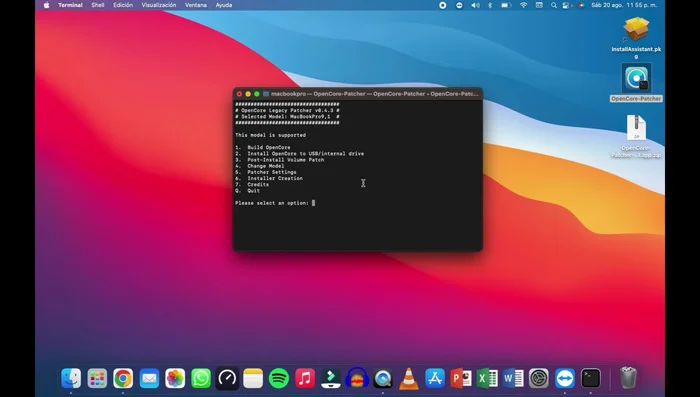
Task: Click the screen recording stop icon
Action: coord(442,5)
